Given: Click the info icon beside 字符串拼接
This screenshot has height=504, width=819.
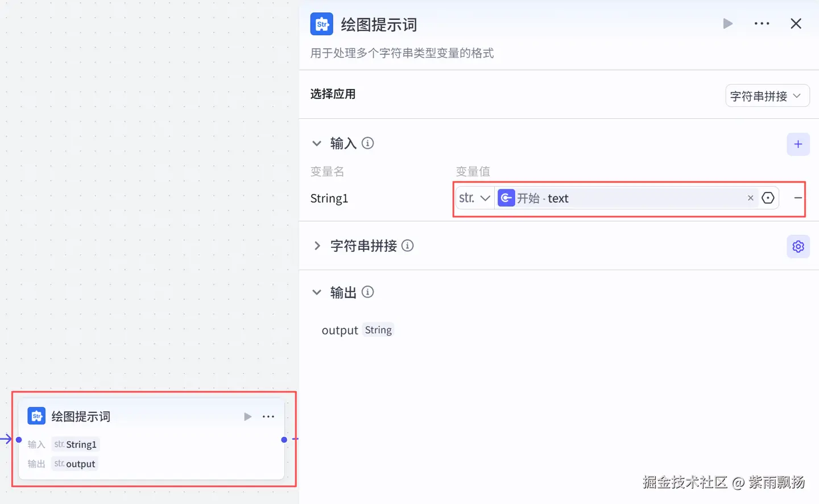Looking at the screenshot, I should pyautogui.click(x=408, y=246).
